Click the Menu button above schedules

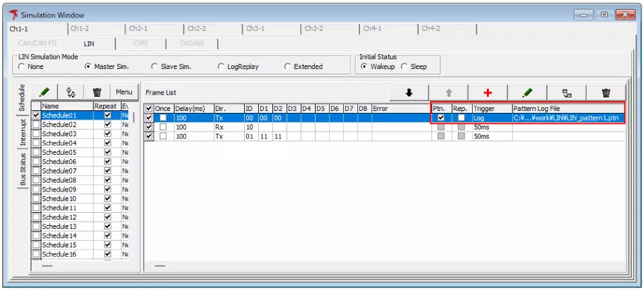coord(124,92)
